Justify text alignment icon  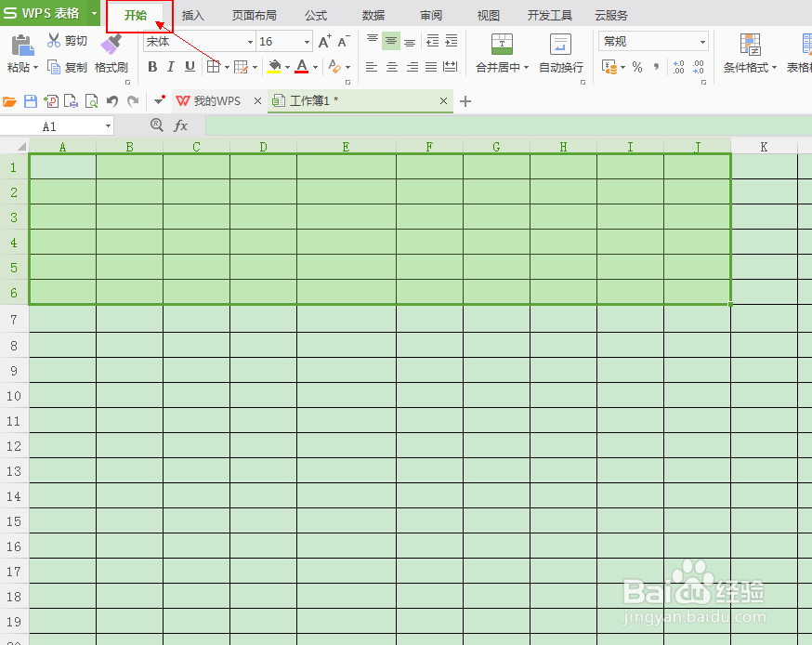431,67
